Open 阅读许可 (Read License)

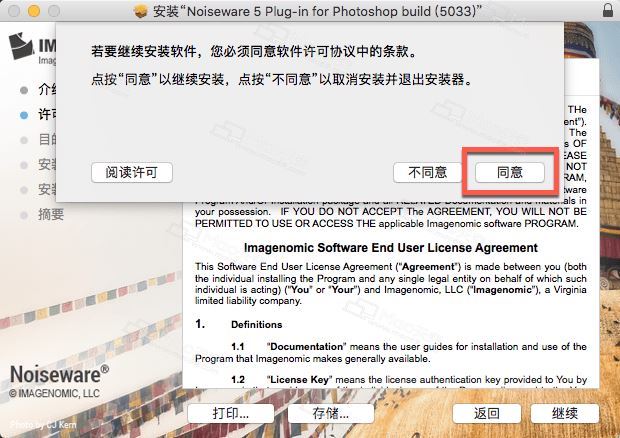132,172
